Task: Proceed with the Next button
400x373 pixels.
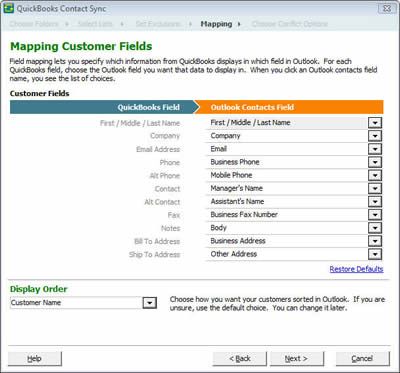Action: click(296, 359)
